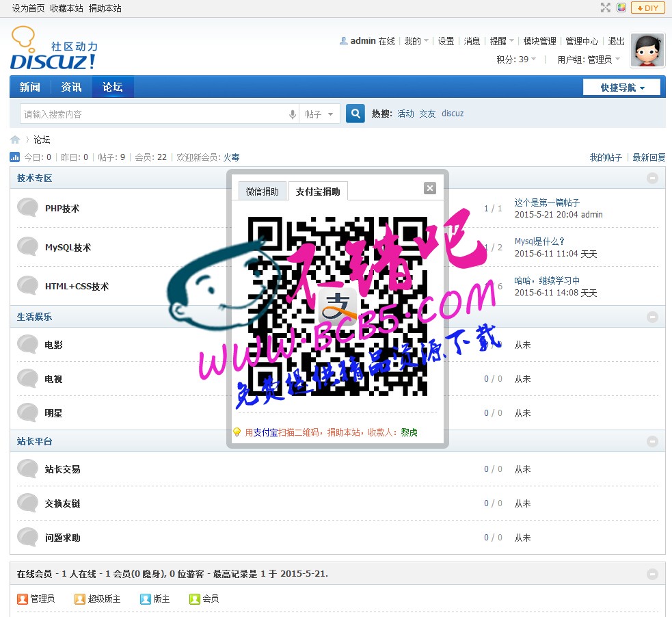Click the microphone voice search icon
The height and width of the screenshot is (617, 672).
point(293,114)
